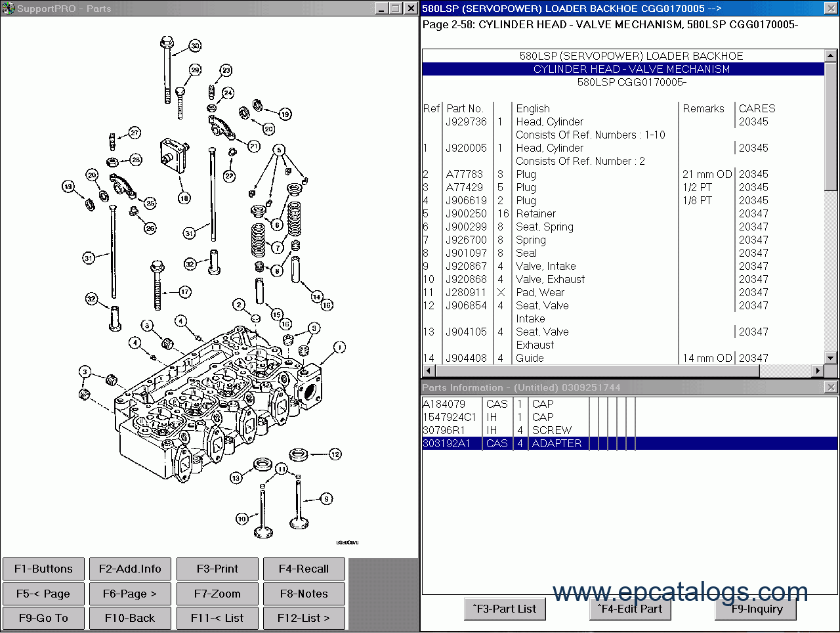Select part A77783 Plug row
Image resolution: width=840 pixels, height=633 pixels.
[x=623, y=174]
